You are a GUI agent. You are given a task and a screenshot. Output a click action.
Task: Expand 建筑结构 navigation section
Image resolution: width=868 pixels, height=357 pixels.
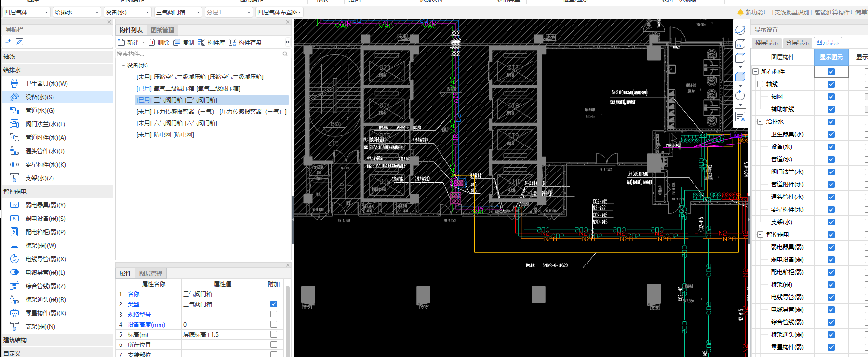(x=57, y=340)
